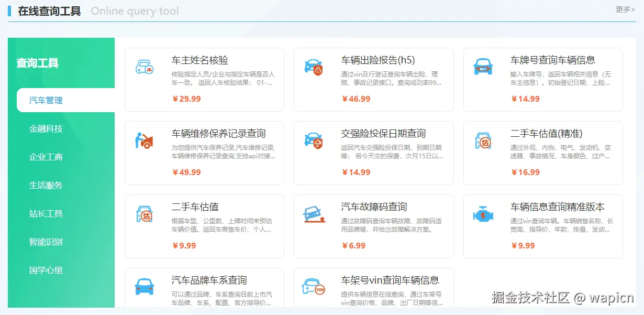644x315 pixels.
Task: Click the blue engine icon for 车辆信息查询精准版本
Action: pos(483,214)
